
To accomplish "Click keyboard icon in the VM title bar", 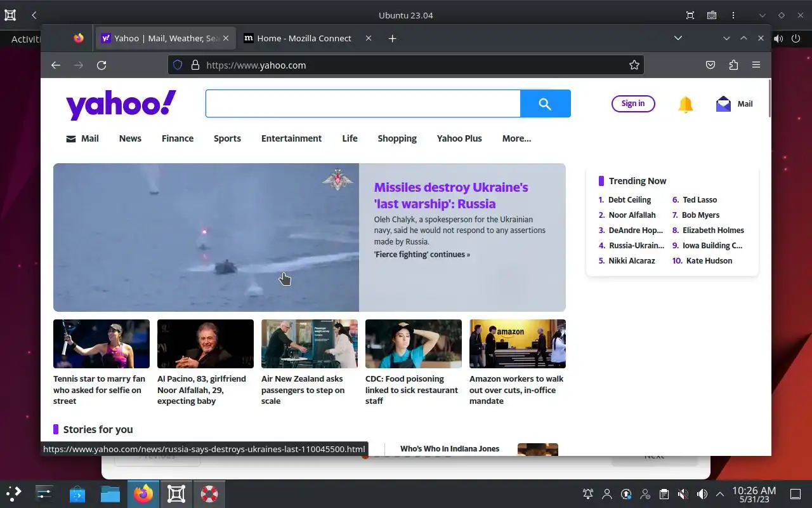I will pyautogui.click(x=712, y=15).
